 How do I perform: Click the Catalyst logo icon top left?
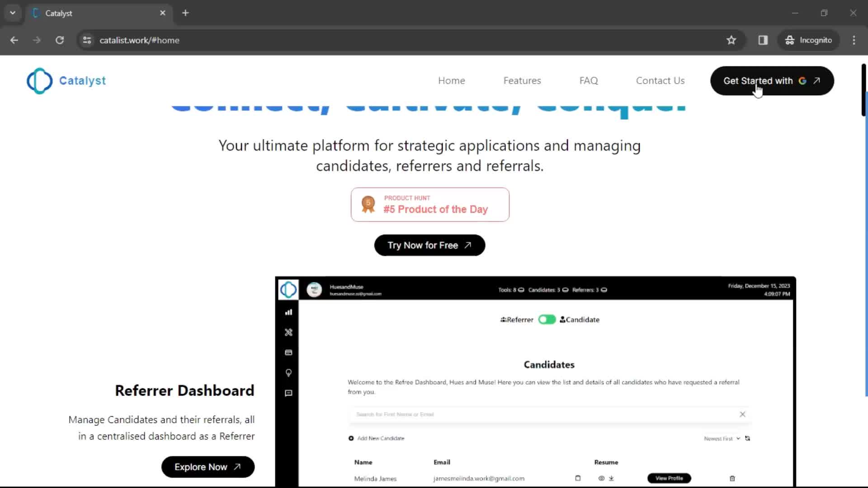pyautogui.click(x=39, y=80)
